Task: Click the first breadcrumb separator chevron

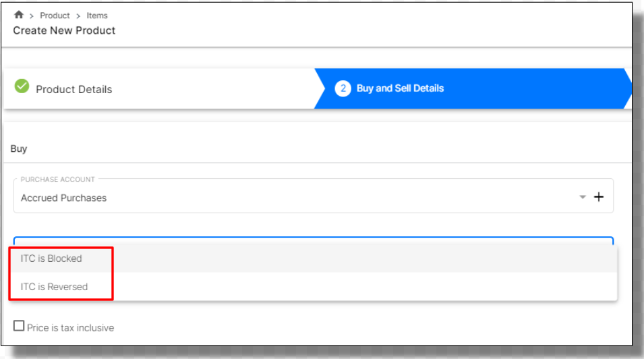Action: (31, 16)
